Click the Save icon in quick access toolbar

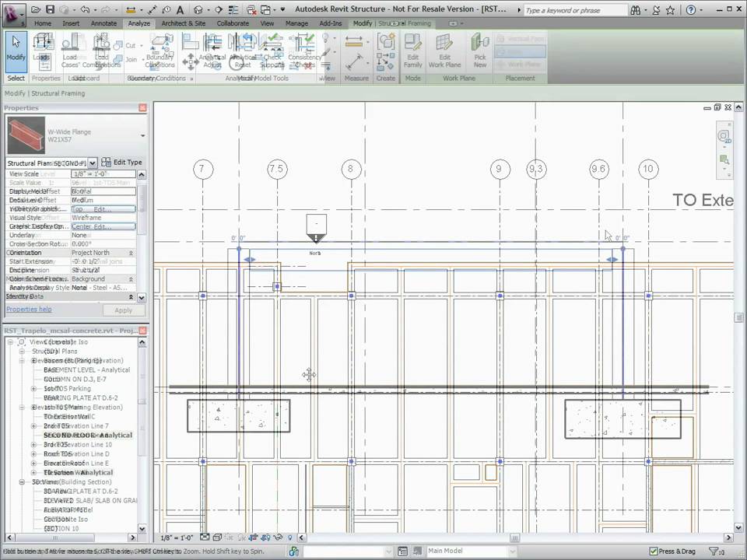click(x=50, y=9)
